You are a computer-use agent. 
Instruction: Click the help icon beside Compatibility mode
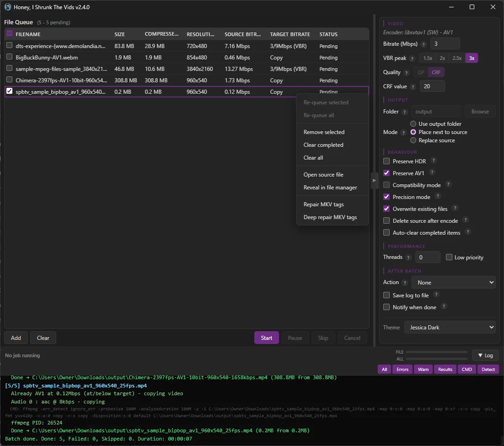[x=448, y=184]
